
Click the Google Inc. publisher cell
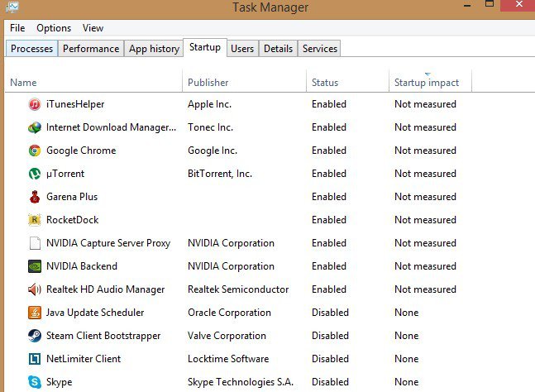point(213,151)
